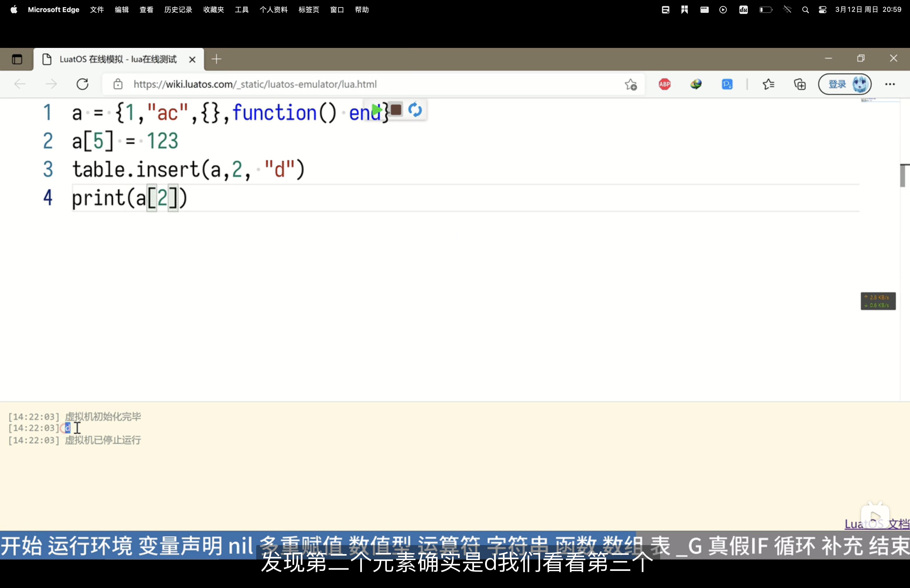Open the 查看 menu
Viewport: 910px width, 588px height.
(146, 9)
